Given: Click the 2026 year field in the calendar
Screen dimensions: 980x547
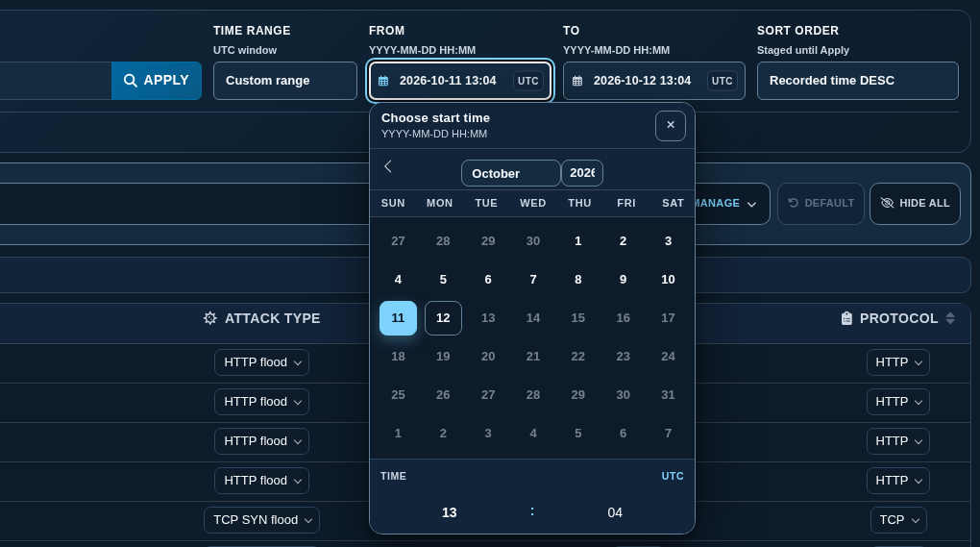Looking at the screenshot, I should [582, 173].
